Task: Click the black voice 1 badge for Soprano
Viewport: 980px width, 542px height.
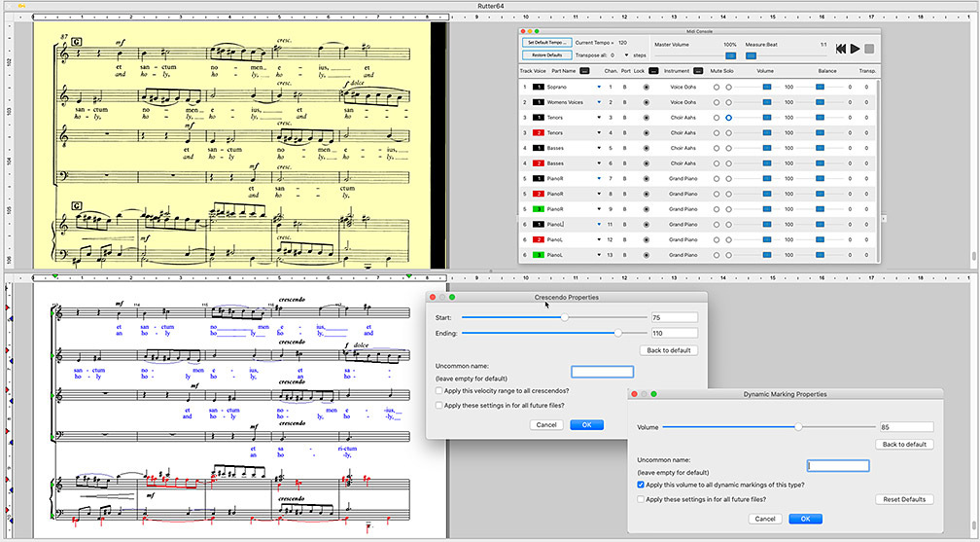Action: point(539,87)
